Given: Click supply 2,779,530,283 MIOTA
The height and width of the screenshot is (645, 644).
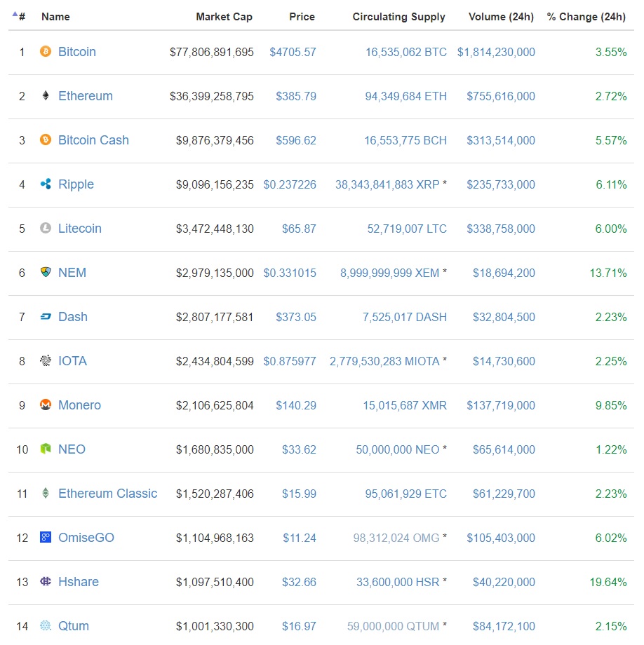Looking at the screenshot, I should pyautogui.click(x=384, y=361).
